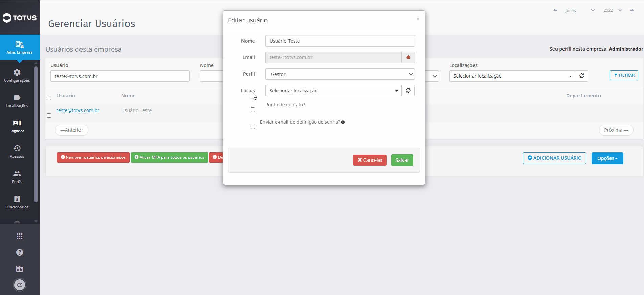
Task: Edit the Nome field in the dialog
Action: pos(340,41)
